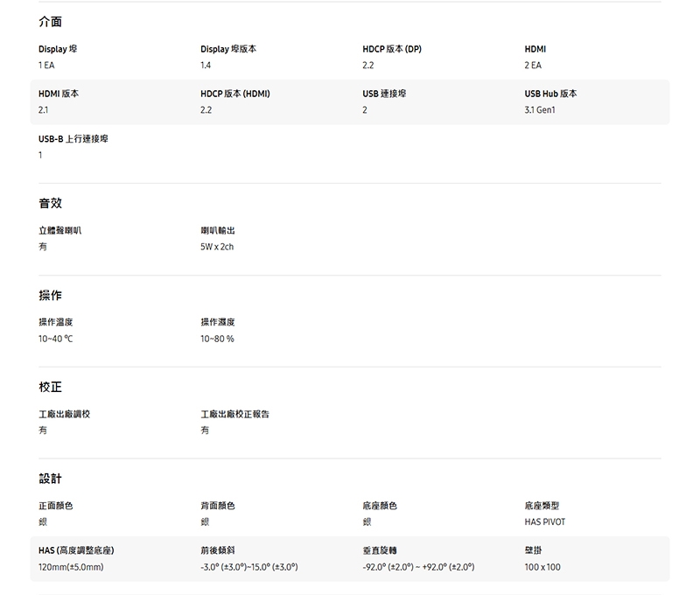700x595 pixels.
Task: Select the 5W x 2ch speaker output value
Action: tap(217, 247)
